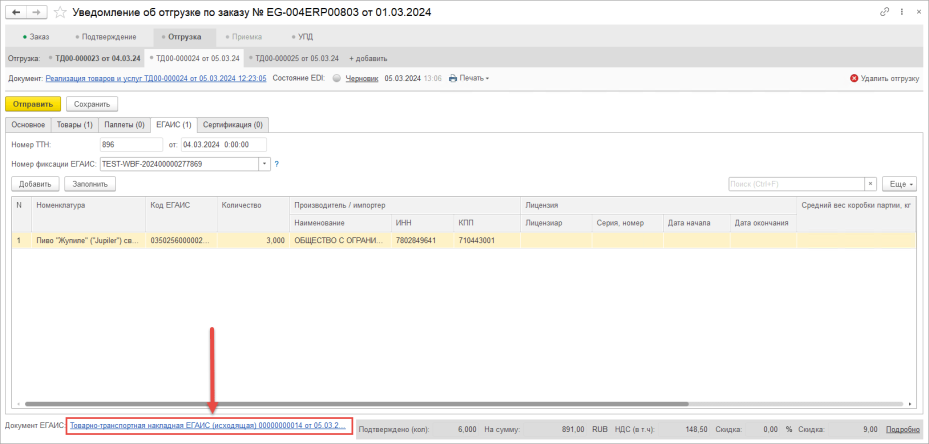Open shipment ТД00-000024 от 05.03.24
The width and height of the screenshot is (929, 444).
point(194,58)
